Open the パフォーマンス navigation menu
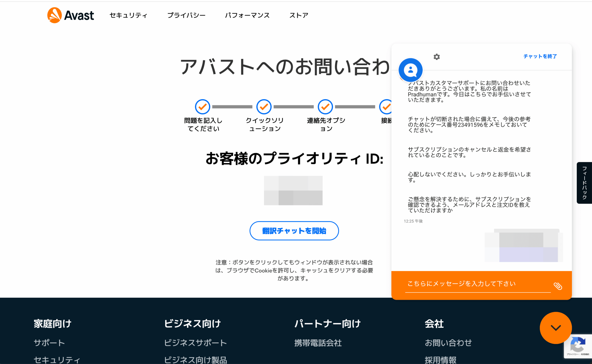 (x=247, y=15)
